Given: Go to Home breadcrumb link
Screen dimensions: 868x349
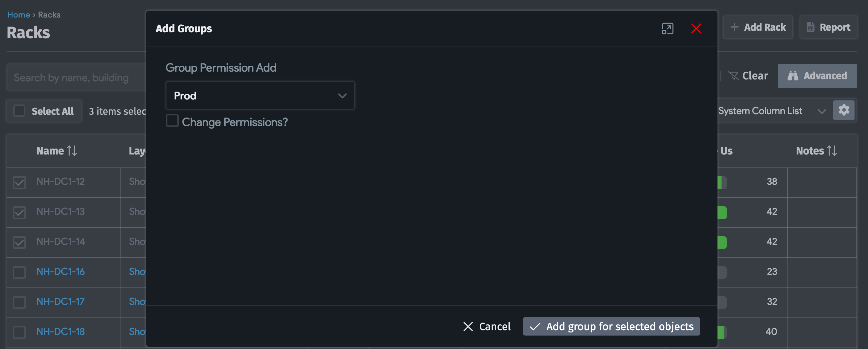Looking at the screenshot, I should point(18,15).
